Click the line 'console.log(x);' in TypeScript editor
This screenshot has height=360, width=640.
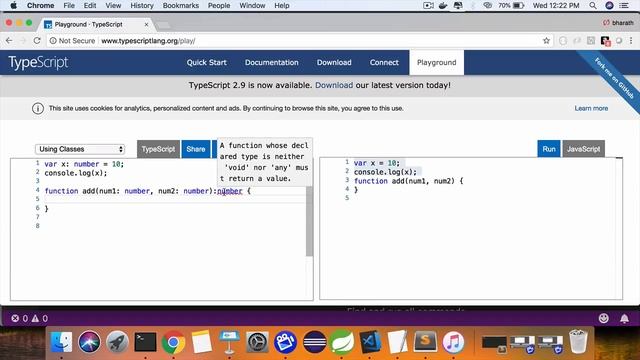76,173
